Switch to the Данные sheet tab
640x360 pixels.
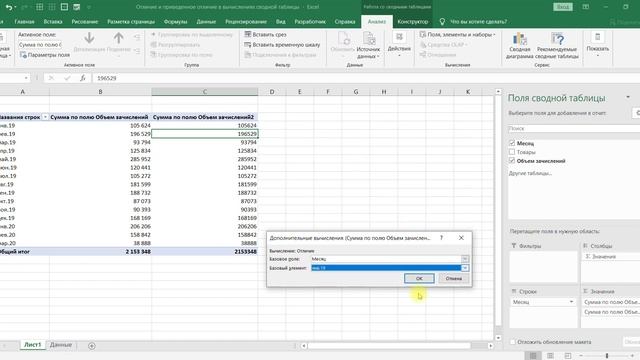coord(61,345)
